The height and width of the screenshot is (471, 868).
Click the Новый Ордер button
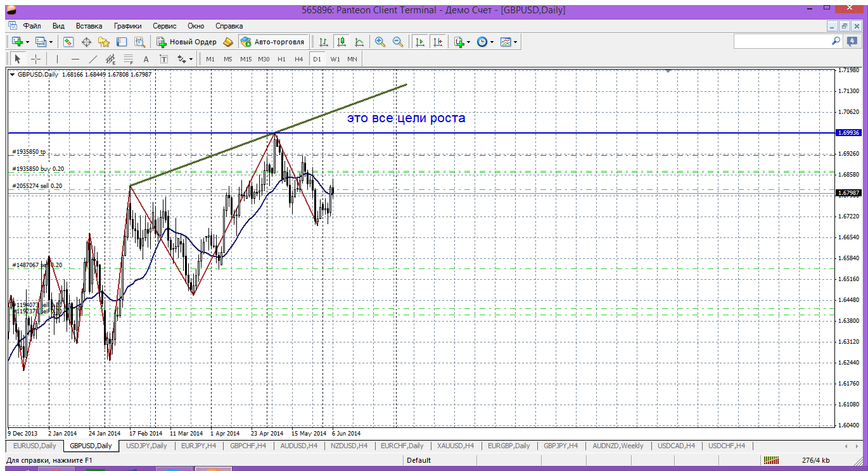(187, 42)
